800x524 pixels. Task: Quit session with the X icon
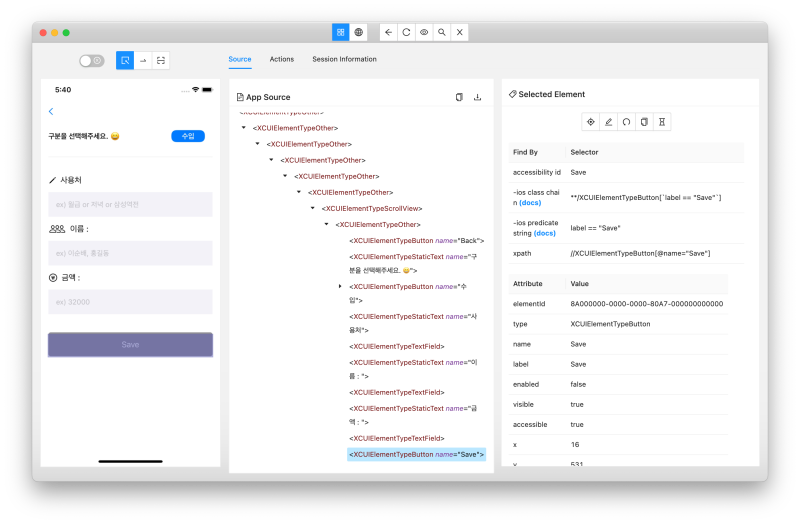pyautogui.click(x=460, y=32)
